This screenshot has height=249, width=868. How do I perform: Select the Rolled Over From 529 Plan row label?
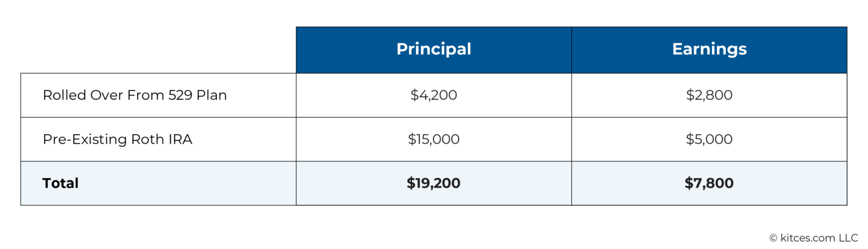point(134,95)
